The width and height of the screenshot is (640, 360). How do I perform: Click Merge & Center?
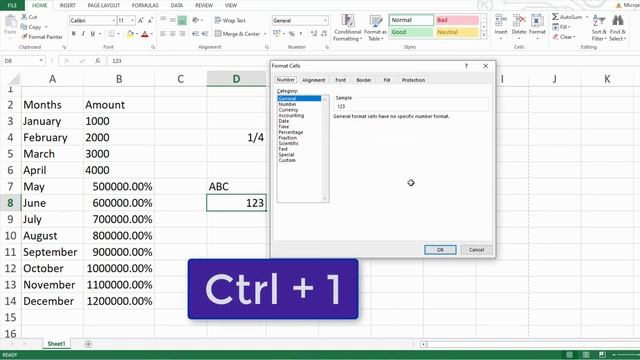[x=238, y=34]
